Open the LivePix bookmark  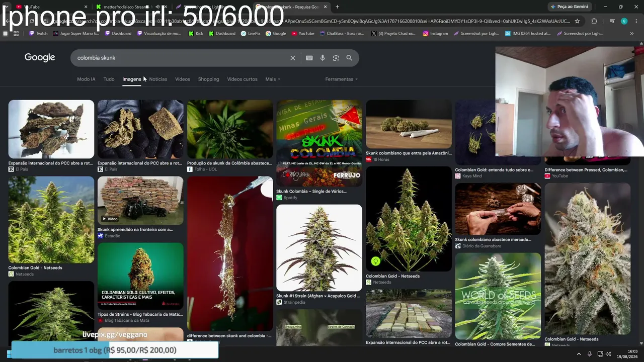point(251,34)
